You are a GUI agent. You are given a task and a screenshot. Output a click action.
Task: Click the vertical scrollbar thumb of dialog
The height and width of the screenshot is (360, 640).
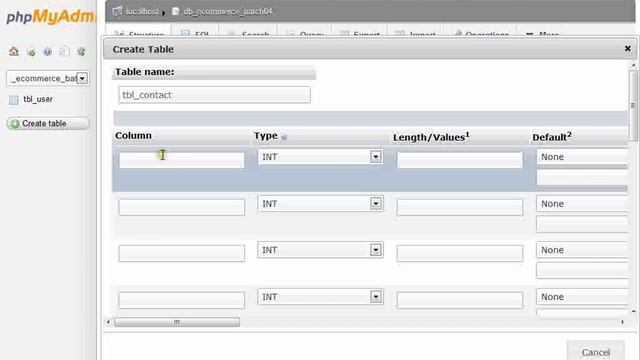point(633,105)
